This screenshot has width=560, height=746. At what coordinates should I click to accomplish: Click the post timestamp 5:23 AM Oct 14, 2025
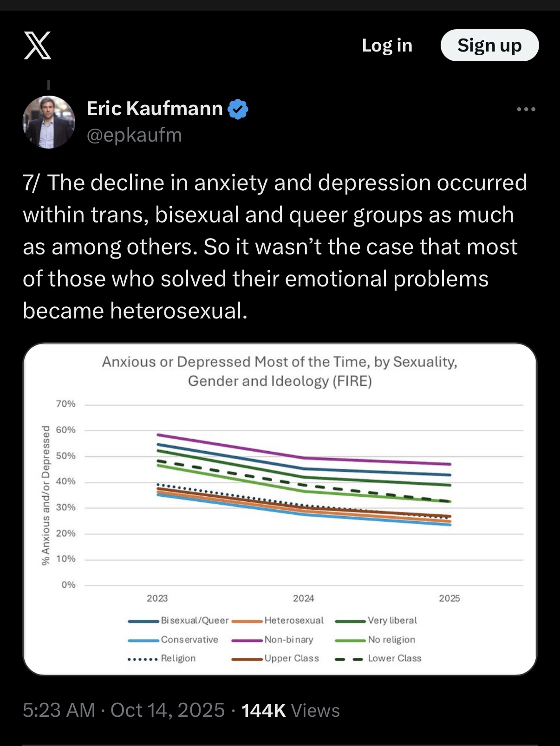click(x=124, y=710)
